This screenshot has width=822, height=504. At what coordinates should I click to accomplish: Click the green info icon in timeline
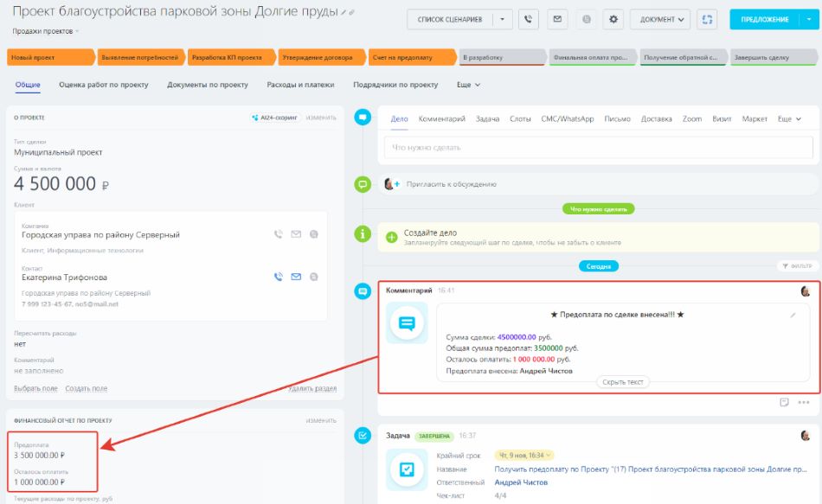click(363, 233)
